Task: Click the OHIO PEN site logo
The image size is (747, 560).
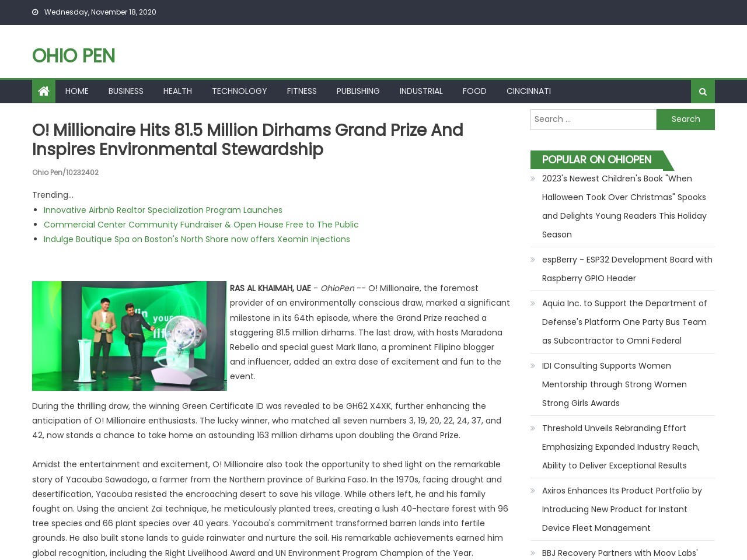Action: coord(74,56)
